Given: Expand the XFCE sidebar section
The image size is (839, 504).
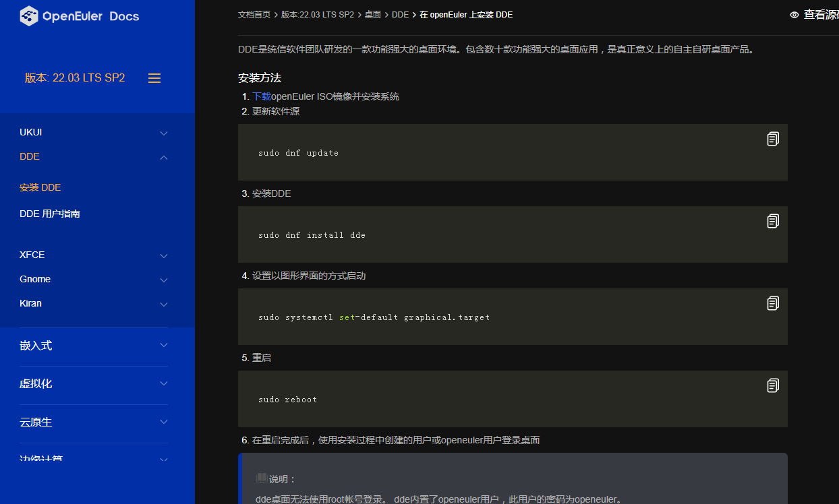Looking at the screenshot, I should pos(164,256).
